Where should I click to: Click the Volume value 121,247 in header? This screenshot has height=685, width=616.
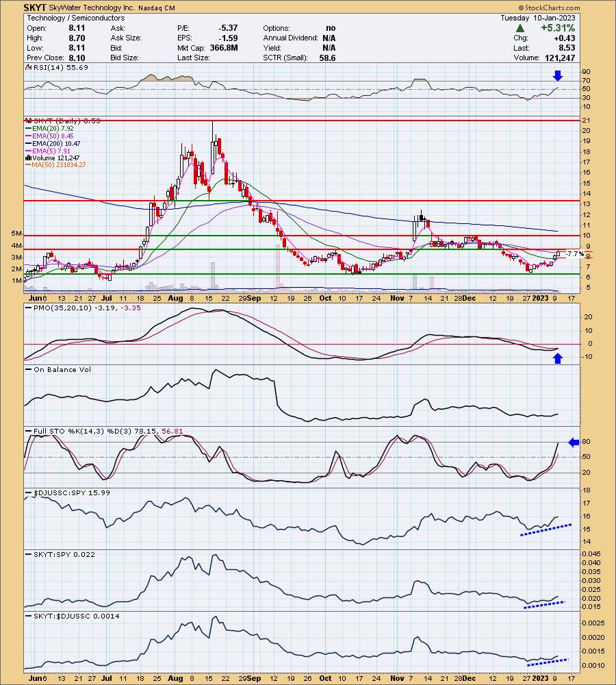(x=560, y=58)
